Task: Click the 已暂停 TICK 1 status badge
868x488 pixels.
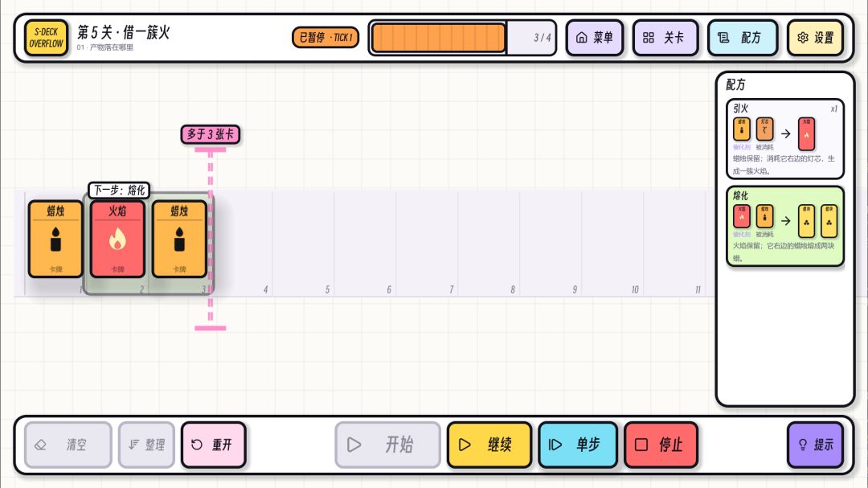Action: (325, 38)
